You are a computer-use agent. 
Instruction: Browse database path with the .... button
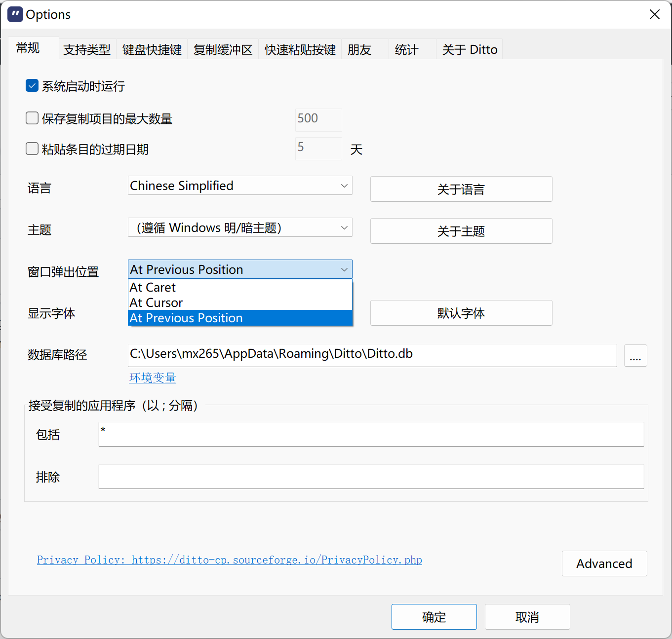point(635,355)
